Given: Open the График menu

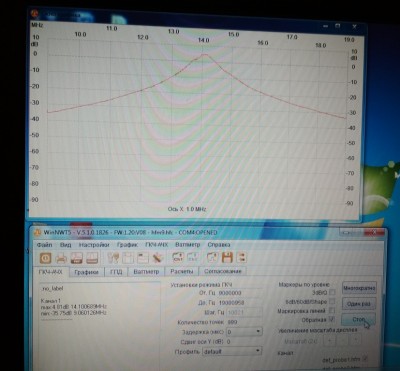Looking at the screenshot, I should click(127, 245).
